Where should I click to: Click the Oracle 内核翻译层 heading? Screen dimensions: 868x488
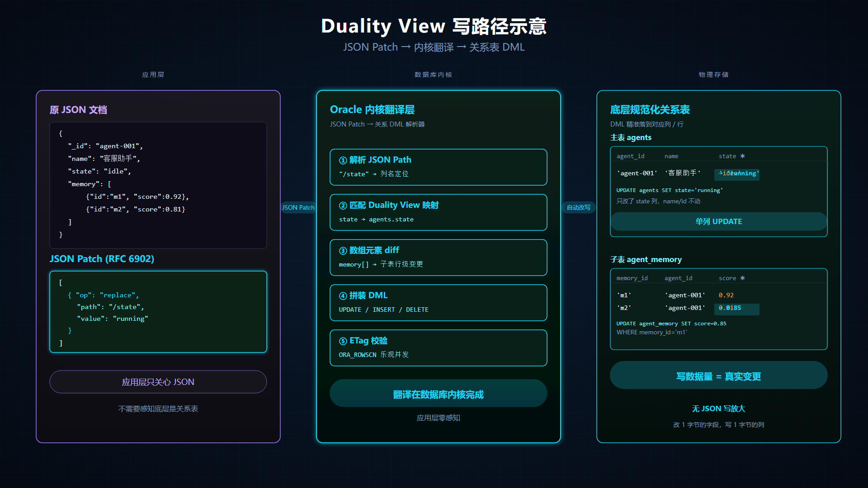pos(372,110)
